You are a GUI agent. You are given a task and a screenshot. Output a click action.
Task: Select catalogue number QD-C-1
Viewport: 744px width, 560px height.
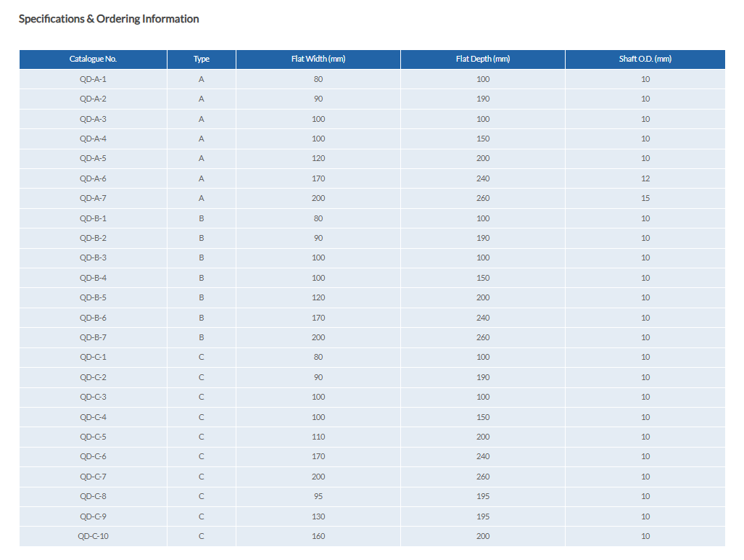click(93, 357)
